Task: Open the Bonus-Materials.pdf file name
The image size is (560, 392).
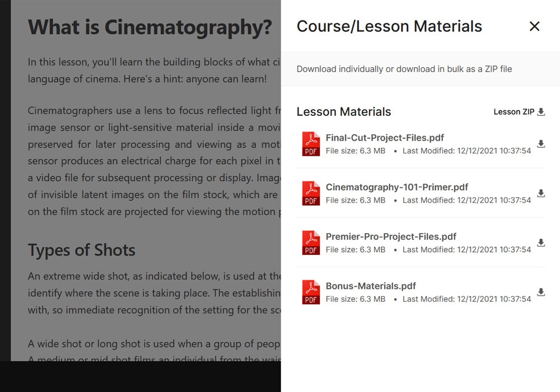Action: [371, 286]
